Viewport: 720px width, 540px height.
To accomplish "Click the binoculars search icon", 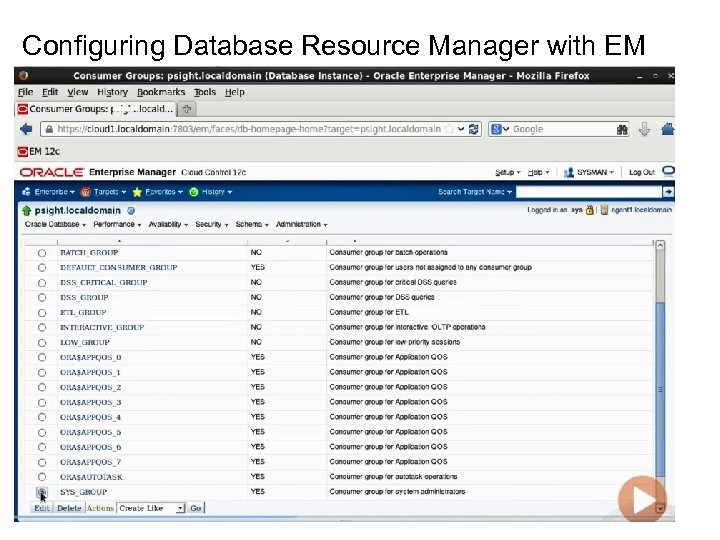I will (622, 130).
